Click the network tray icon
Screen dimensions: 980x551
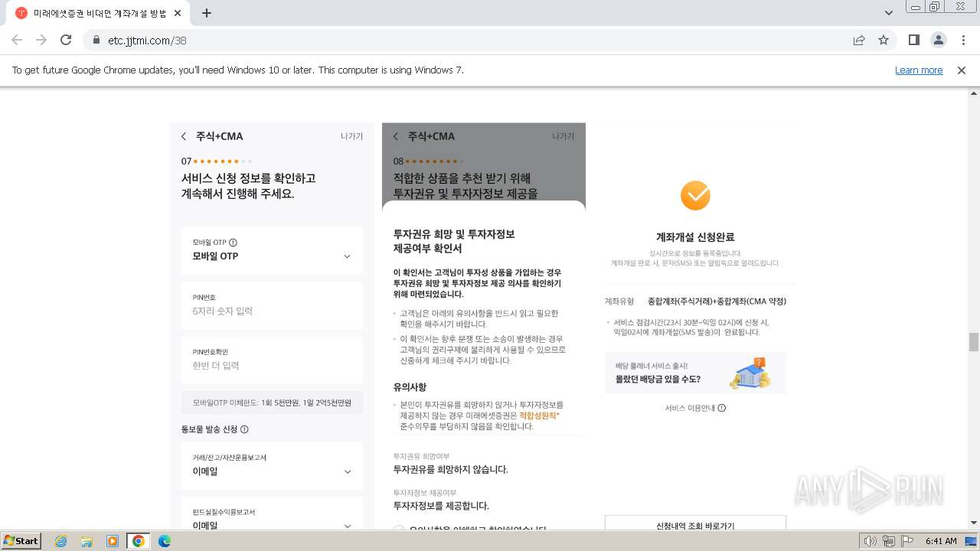pos(889,541)
